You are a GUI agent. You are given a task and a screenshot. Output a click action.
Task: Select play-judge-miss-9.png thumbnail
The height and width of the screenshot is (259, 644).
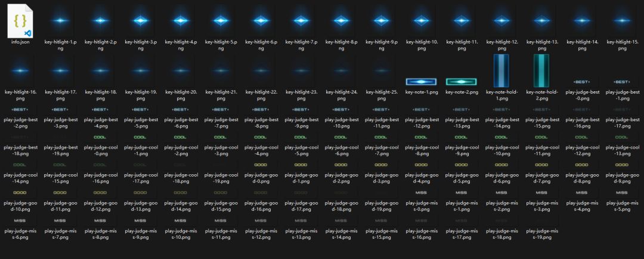coord(141,221)
